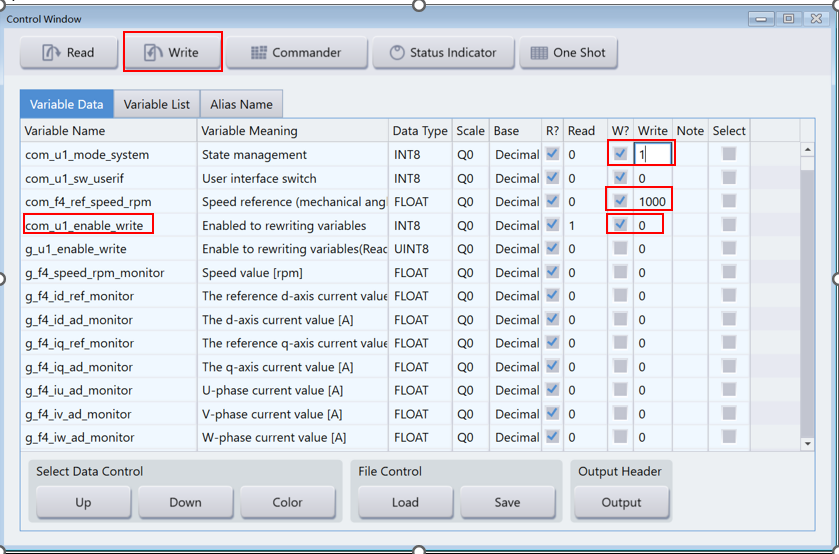Enable Select checkbox for com_f4_ref_speed_rpm
This screenshot has width=839, height=554.
[x=729, y=201]
